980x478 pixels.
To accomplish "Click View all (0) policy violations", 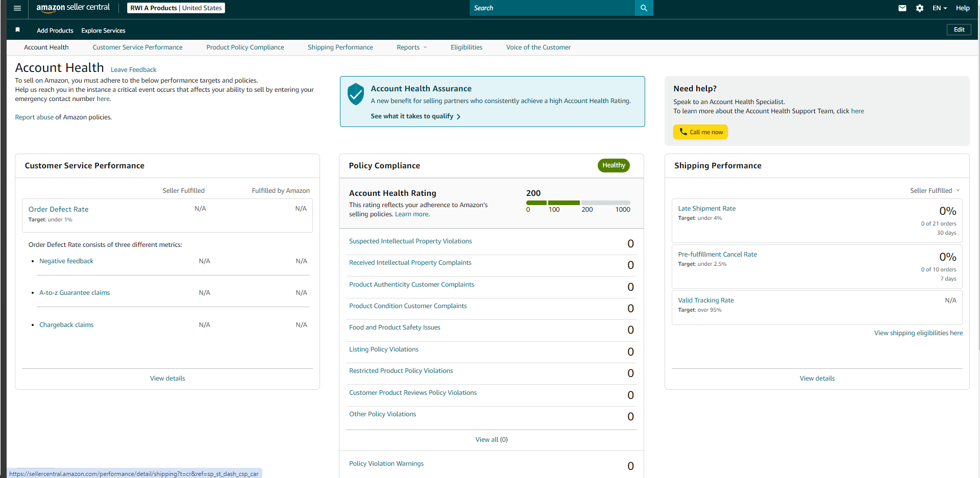I will point(492,440).
